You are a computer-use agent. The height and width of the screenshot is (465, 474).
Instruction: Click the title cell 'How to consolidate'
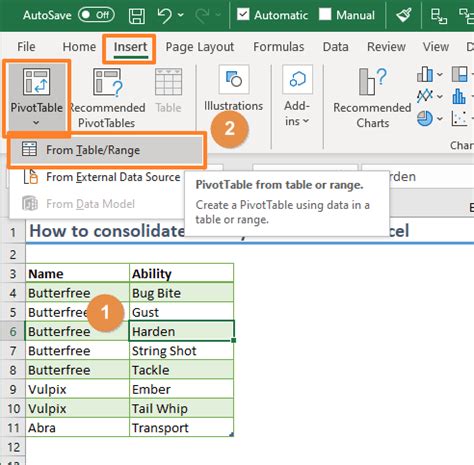pos(107,231)
